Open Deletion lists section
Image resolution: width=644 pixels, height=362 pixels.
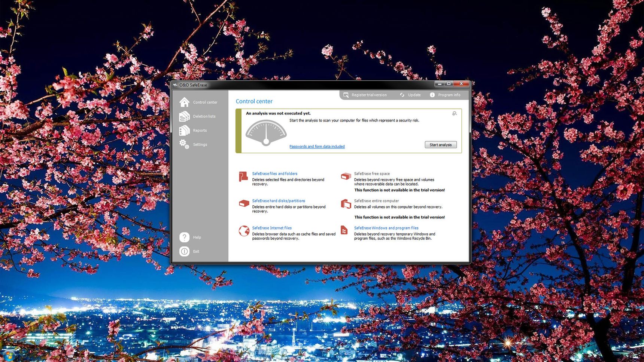[204, 116]
